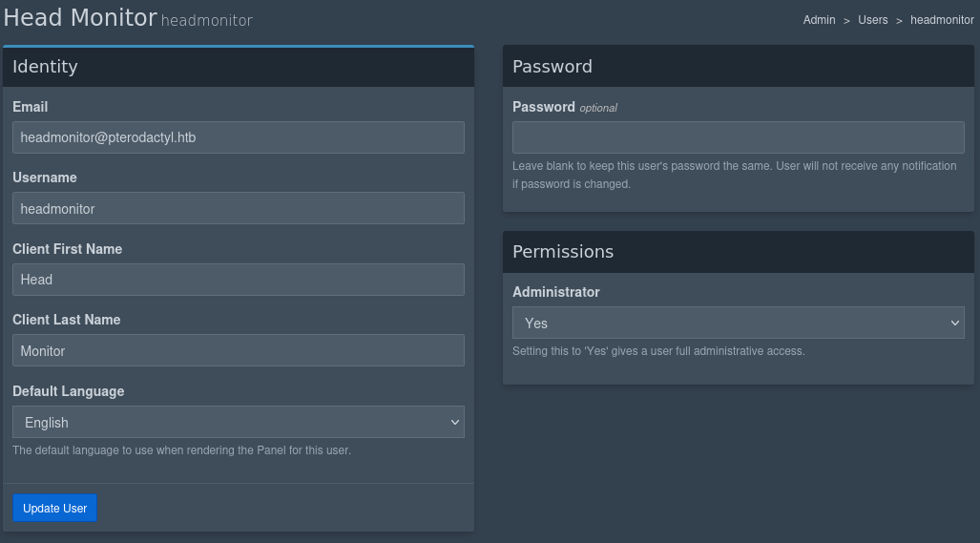
Task: Click the empty Password input field
Action: 738,137
